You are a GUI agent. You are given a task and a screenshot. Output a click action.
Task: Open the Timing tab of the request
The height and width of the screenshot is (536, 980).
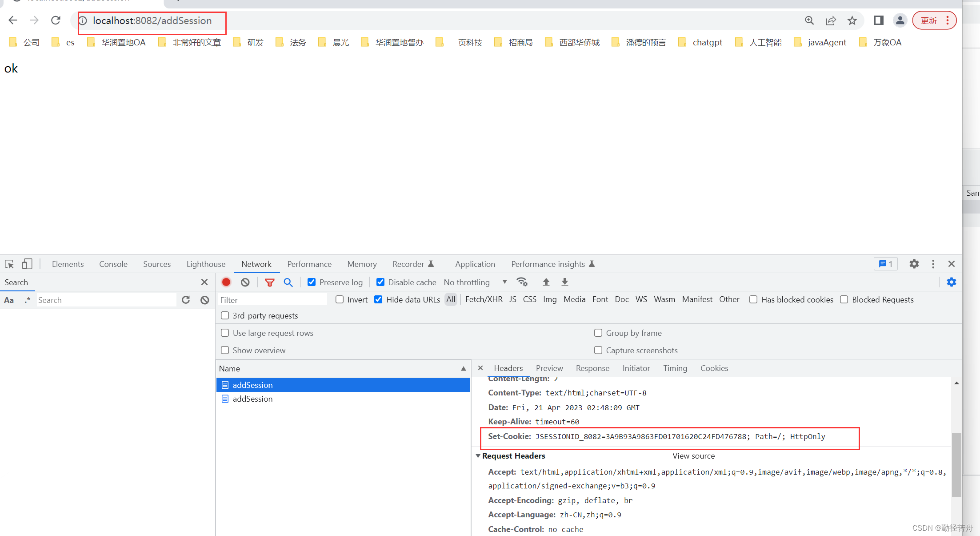[x=675, y=368]
